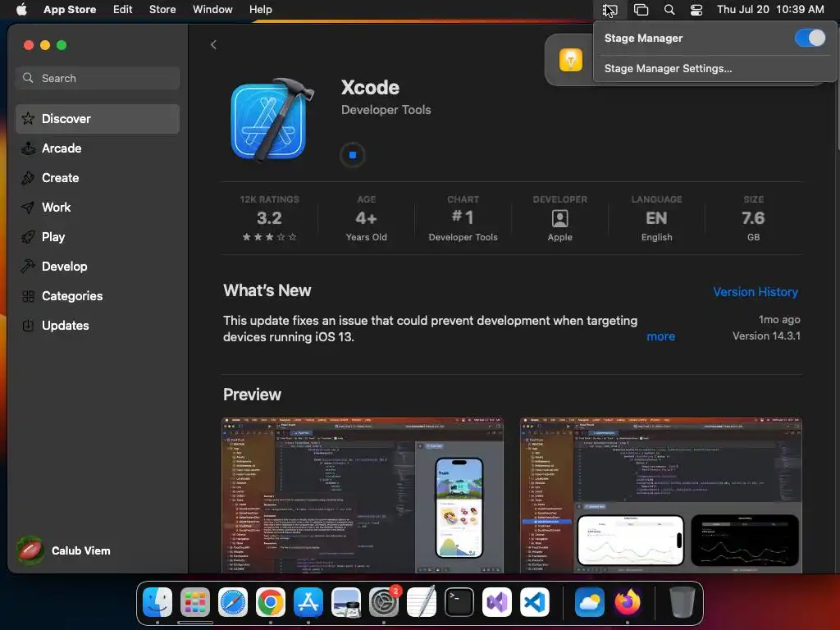
Task: Select Updates in the sidebar
Action: point(98,325)
